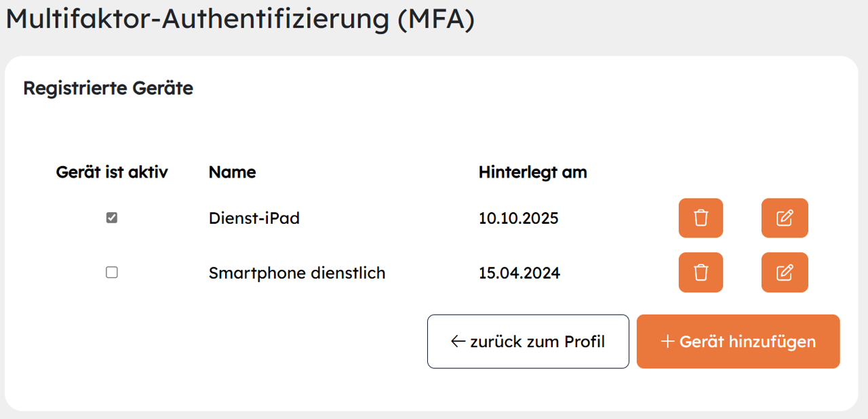Go back via zurück zum Profil
Image resolution: width=868 pixels, height=419 pixels.
528,342
